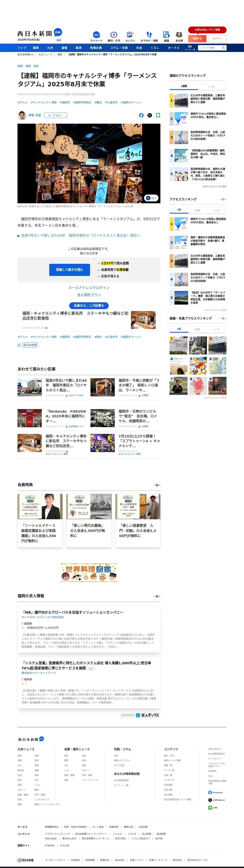Open ranked photo number 1 thumbnail
244x868 pixels.
tap(178, 345)
